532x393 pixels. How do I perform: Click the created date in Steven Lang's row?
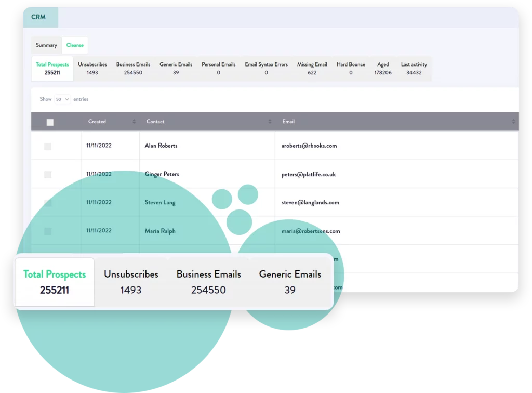coord(99,202)
